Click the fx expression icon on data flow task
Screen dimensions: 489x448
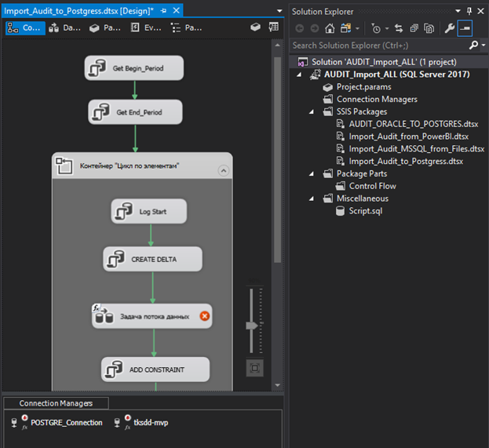pyautogui.click(x=96, y=308)
